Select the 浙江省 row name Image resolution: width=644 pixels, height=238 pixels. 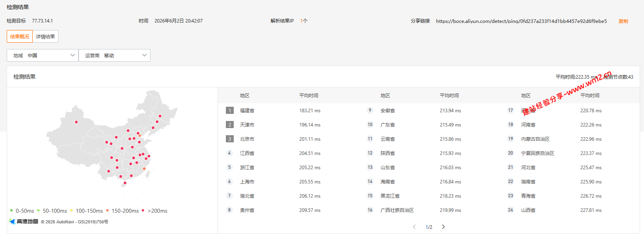[x=247, y=168]
